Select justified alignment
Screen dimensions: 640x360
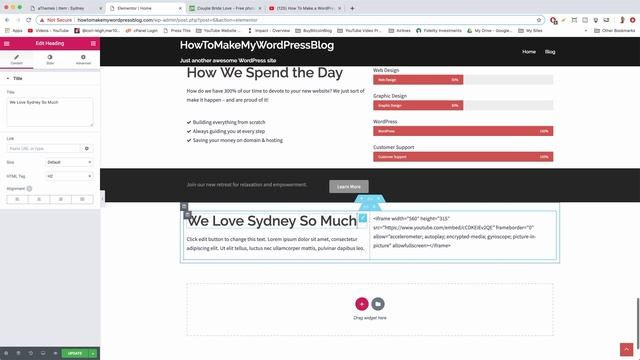82,199
